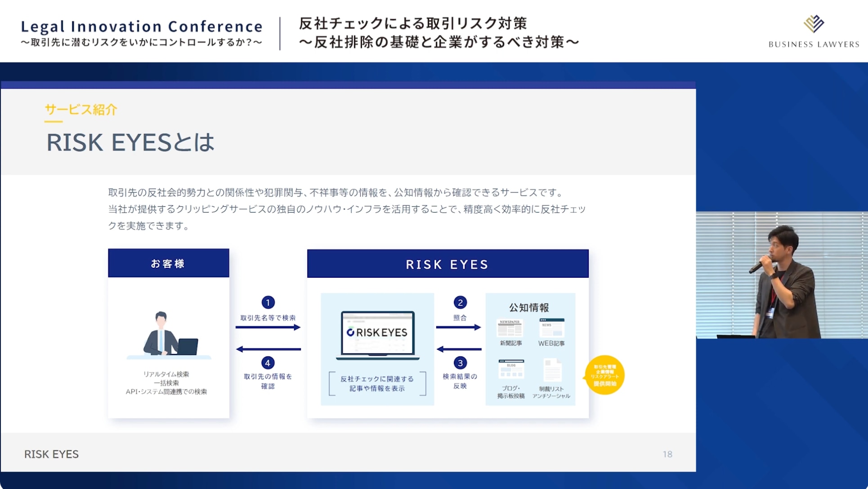Image resolution: width=868 pixels, height=489 pixels.
Task: Click the サービス紹介 section label
Action: point(81,110)
